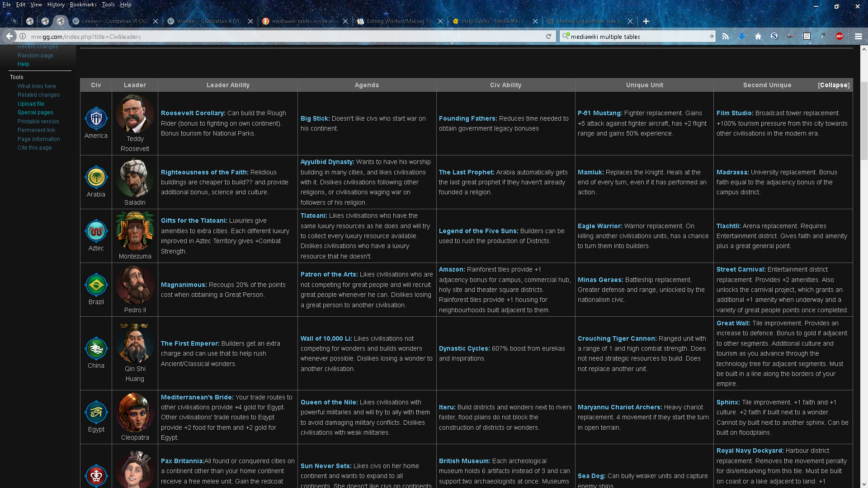868x488 pixels.
Task: Open the Downloads arrow icon
Action: pos(742,37)
